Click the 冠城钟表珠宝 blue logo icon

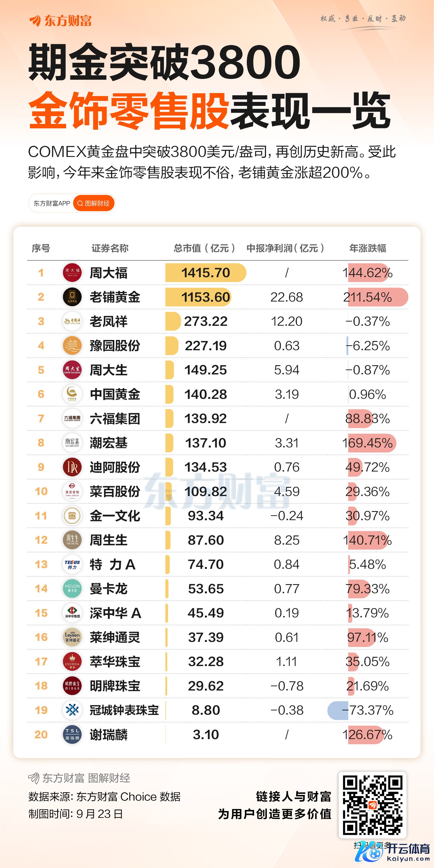(72, 710)
